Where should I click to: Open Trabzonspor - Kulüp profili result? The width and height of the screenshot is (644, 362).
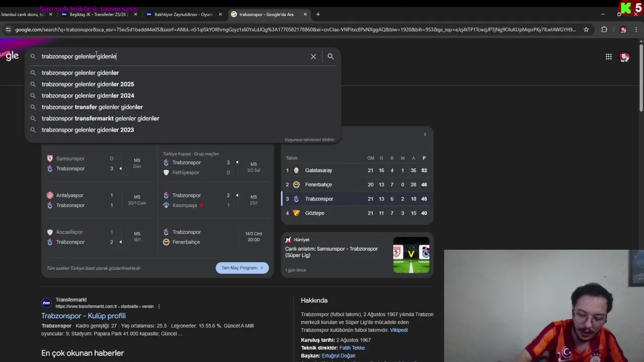tap(84, 316)
